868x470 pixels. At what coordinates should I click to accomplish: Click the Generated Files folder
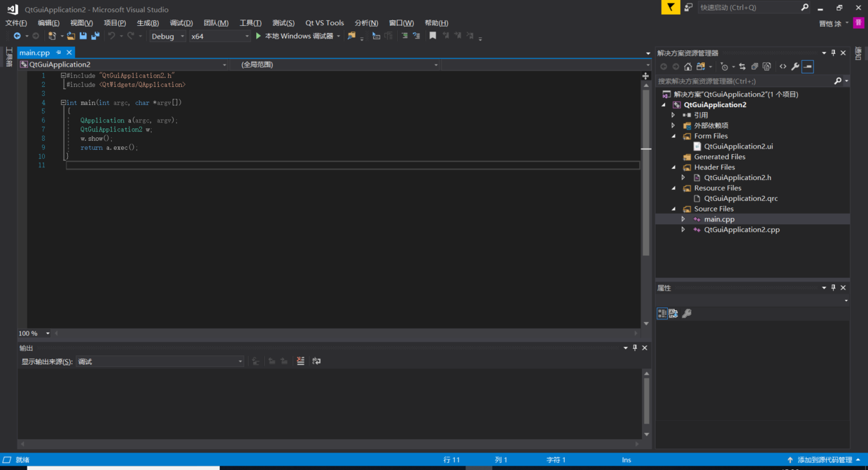720,157
